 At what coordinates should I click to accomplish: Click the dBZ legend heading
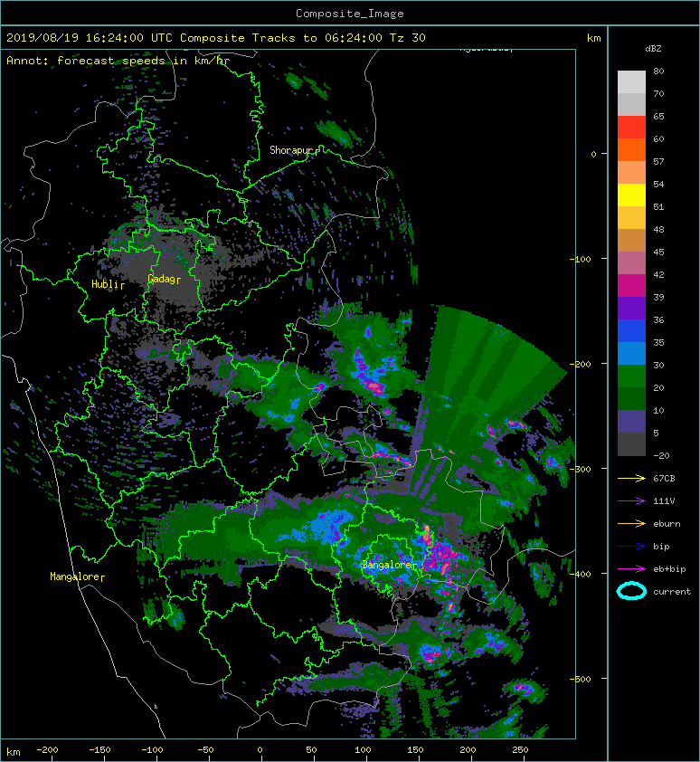[x=653, y=49]
